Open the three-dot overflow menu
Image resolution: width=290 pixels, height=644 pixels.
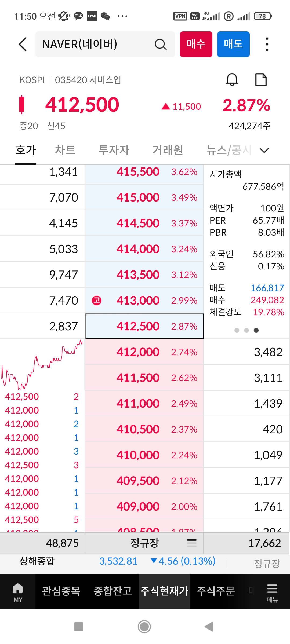(x=267, y=44)
